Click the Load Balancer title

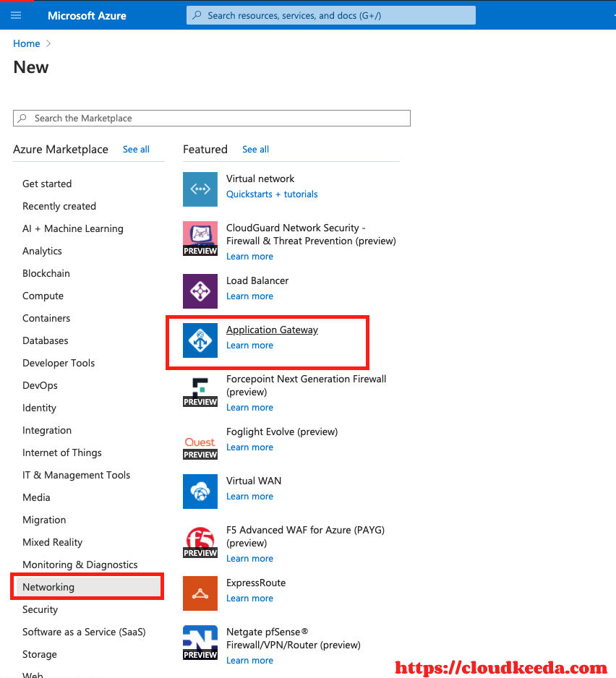[257, 280]
